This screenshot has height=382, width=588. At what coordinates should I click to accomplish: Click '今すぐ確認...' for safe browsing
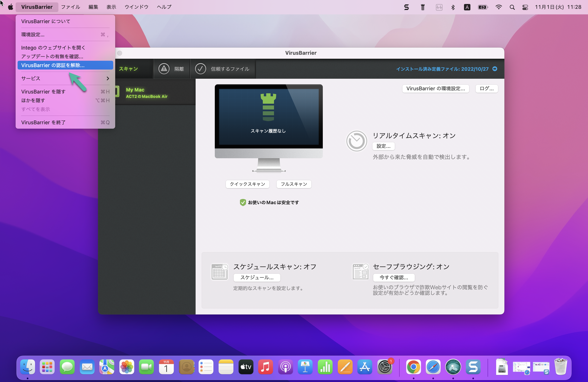coord(394,278)
